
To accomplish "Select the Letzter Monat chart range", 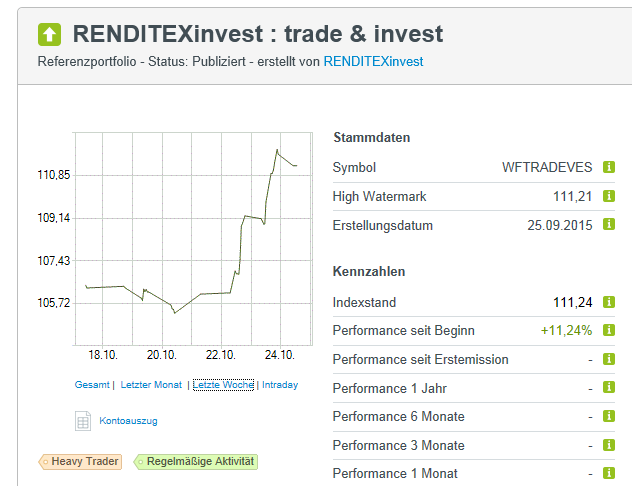I will 150,385.
